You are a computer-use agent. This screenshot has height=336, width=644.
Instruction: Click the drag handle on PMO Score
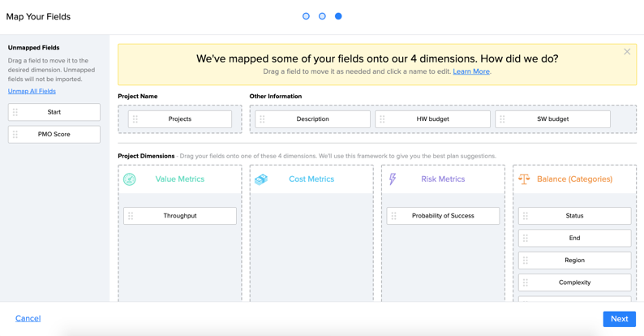tap(15, 134)
